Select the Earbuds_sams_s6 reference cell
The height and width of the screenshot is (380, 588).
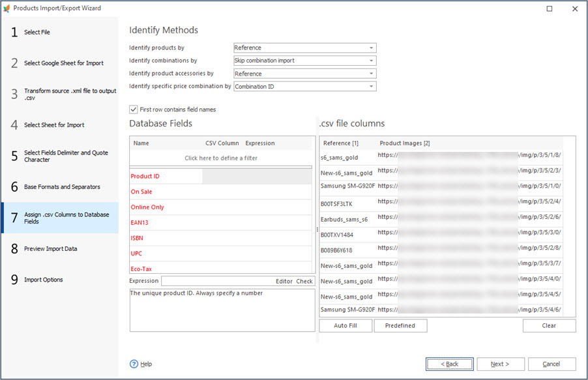click(348, 220)
